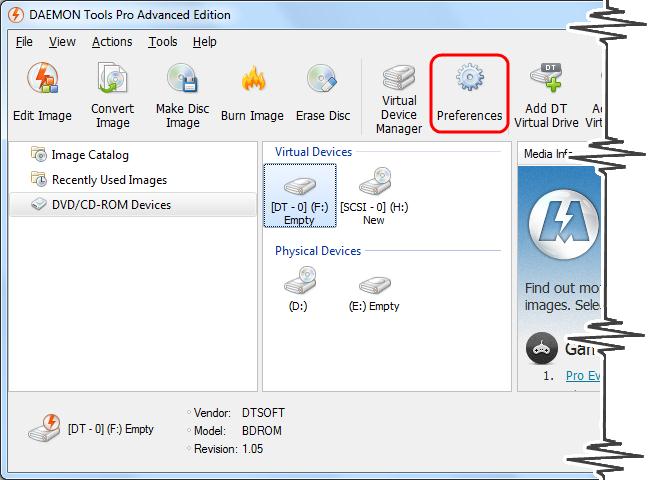The height and width of the screenshot is (480, 649).
Task: Open the Help menu
Action: [x=204, y=42]
